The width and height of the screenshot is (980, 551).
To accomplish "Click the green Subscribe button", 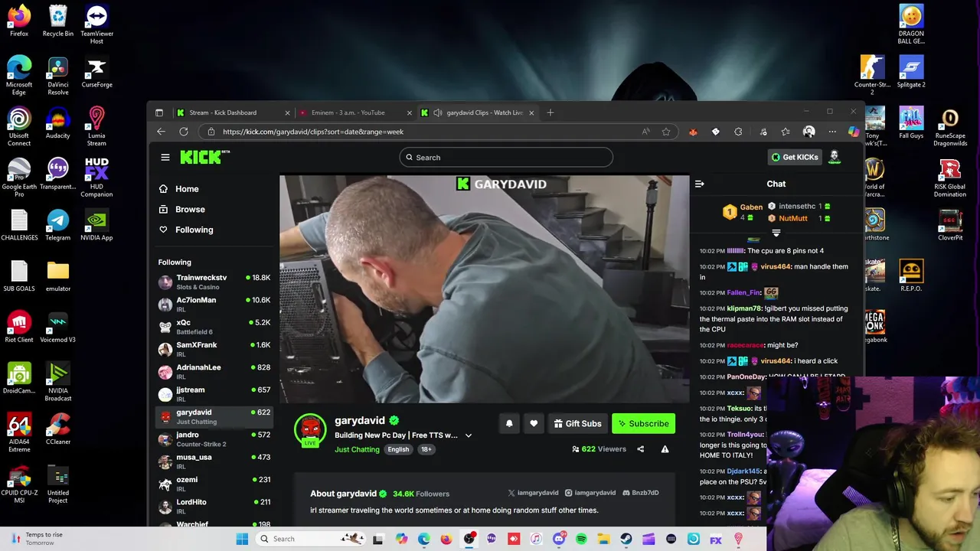I will 643,423.
